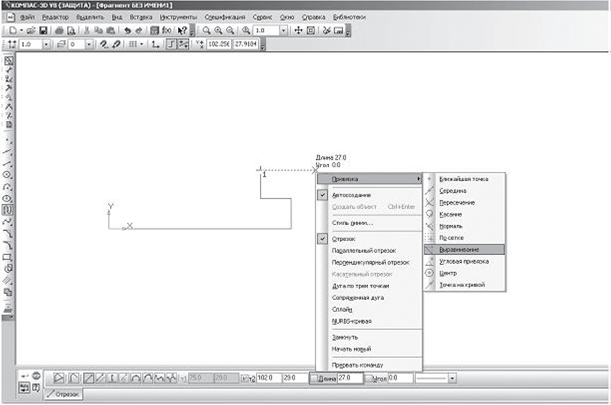Select the arc tool in the left panel
This screenshot has width=611, height=405.
8,187
